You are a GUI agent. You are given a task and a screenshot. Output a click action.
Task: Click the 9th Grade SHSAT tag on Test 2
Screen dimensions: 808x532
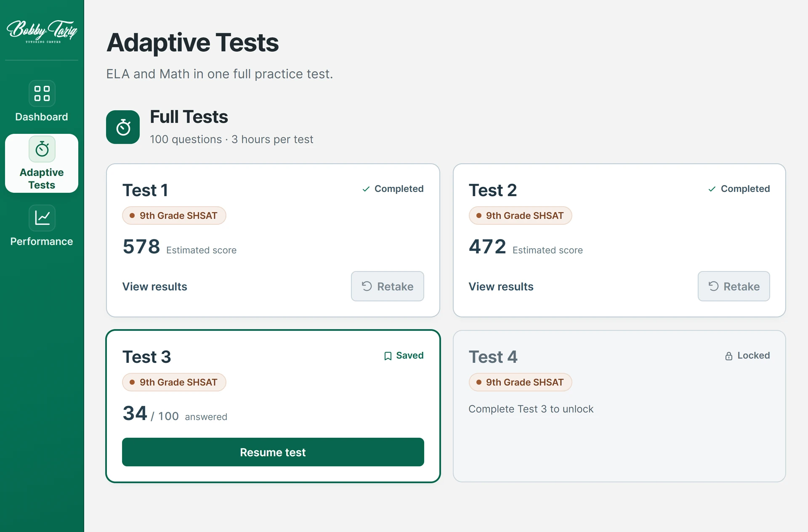pyautogui.click(x=521, y=215)
